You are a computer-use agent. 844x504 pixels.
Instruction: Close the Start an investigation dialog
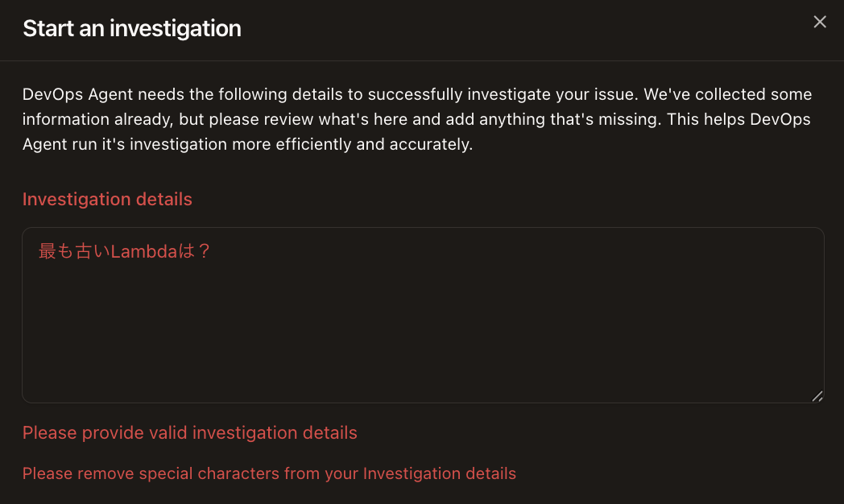click(x=820, y=22)
